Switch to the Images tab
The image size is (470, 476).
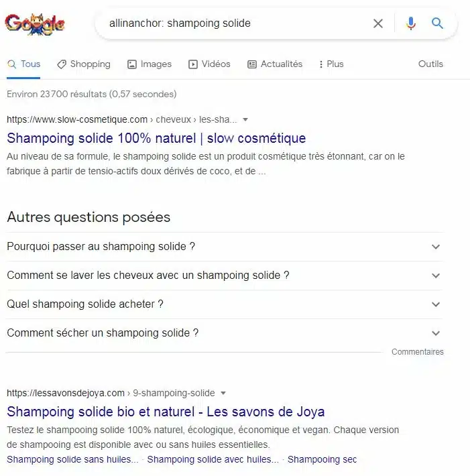pos(150,64)
